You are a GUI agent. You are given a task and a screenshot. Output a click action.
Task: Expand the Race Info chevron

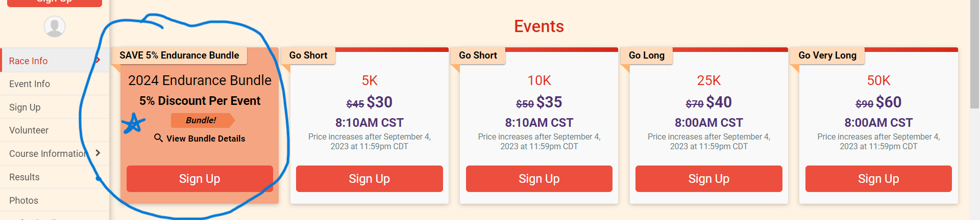(x=98, y=60)
